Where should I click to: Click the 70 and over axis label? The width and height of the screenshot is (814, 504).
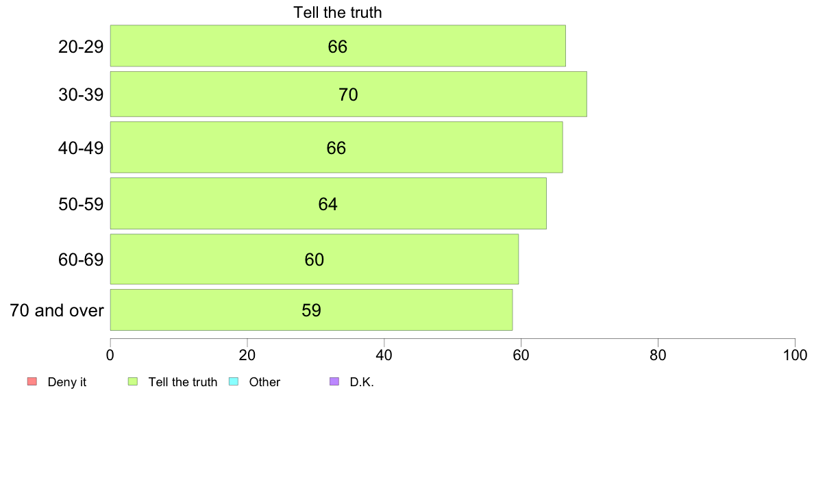point(57,310)
